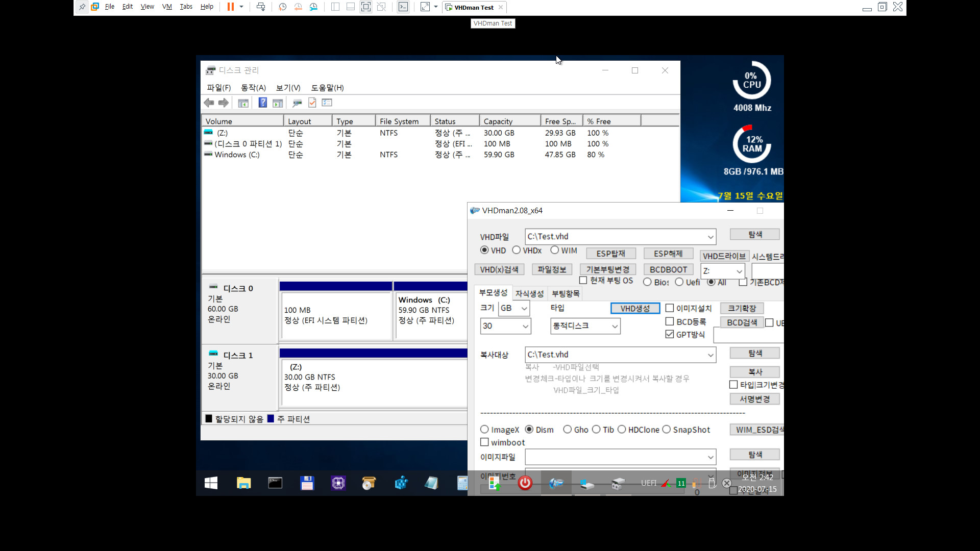Image resolution: width=980 pixels, height=551 pixels.
Task: Open the 이미지파일 dropdown
Action: pos(710,457)
